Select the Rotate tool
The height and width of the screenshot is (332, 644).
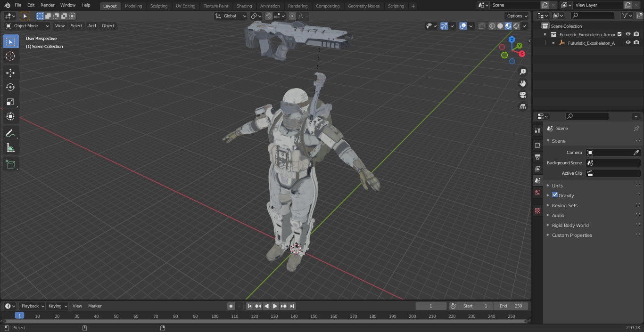pos(10,87)
